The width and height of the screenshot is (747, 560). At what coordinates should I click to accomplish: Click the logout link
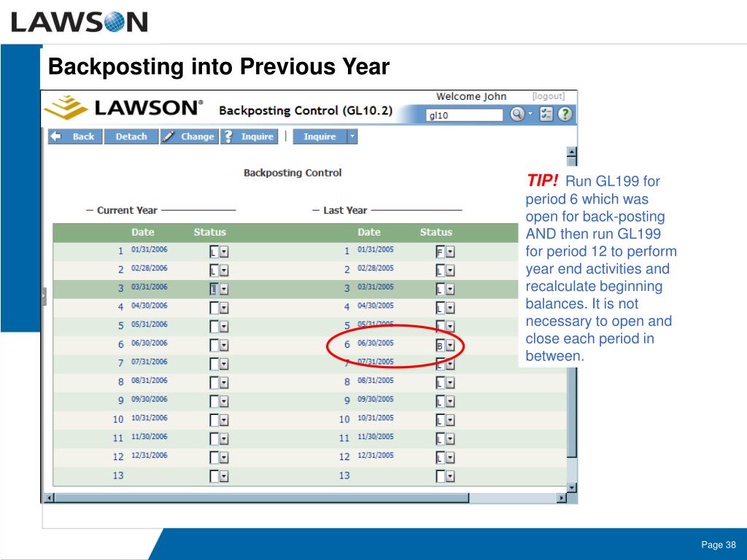[x=549, y=96]
